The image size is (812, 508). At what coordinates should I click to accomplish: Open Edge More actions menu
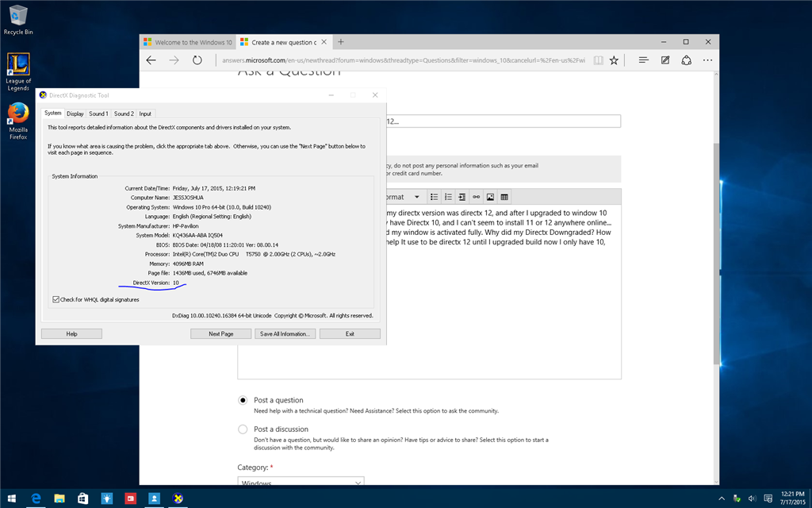pyautogui.click(x=708, y=60)
